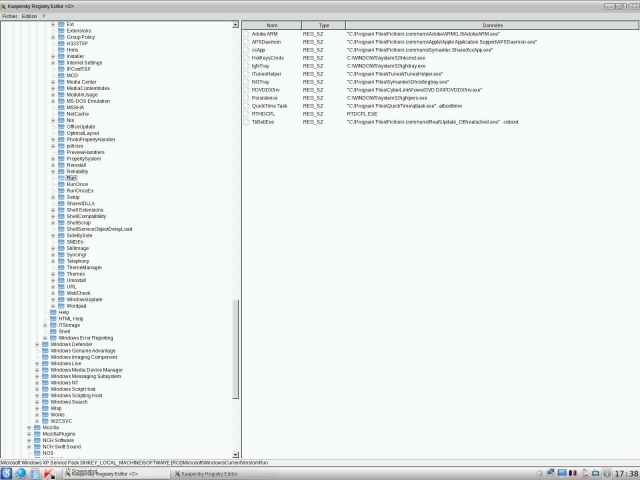Expand the Internet Settings key
The image size is (640, 480).
pos(53,63)
